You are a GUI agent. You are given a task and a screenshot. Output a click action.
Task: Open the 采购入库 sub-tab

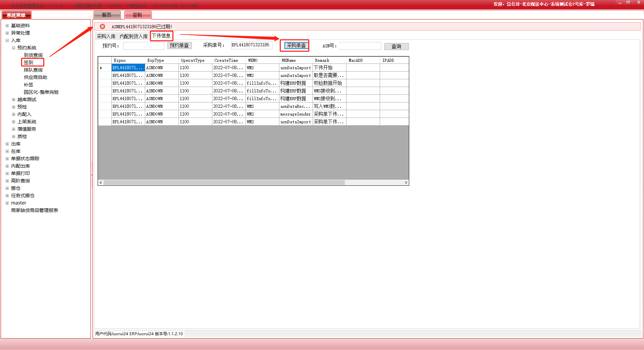pyautogui.click(x=106, y=36)
